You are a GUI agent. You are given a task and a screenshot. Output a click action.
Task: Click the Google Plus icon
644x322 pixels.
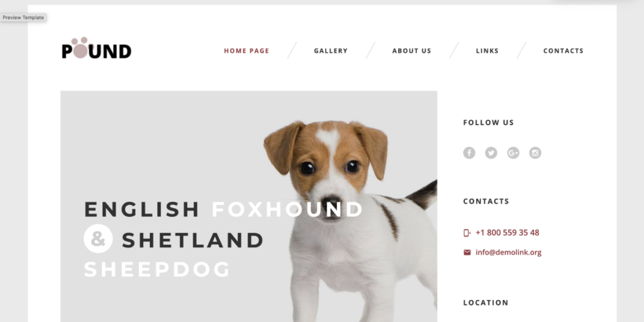(x=513, y=153)
